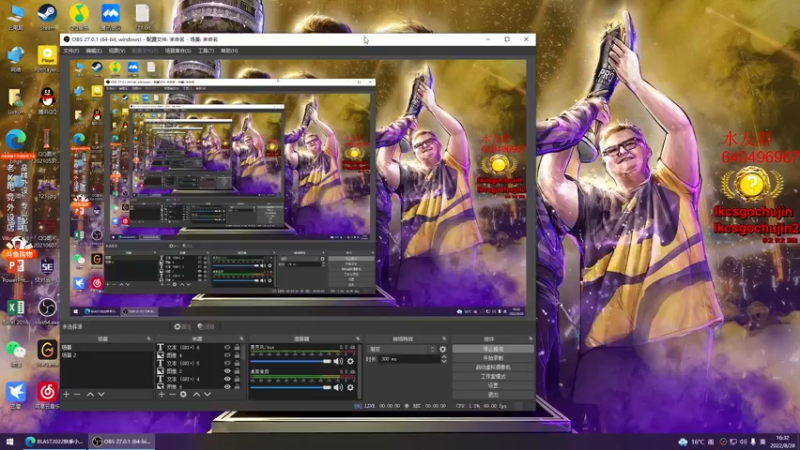800x450 pixels.
Task: Open the obs64.exe desktop shortcut
Action: (x=47, y=311)
